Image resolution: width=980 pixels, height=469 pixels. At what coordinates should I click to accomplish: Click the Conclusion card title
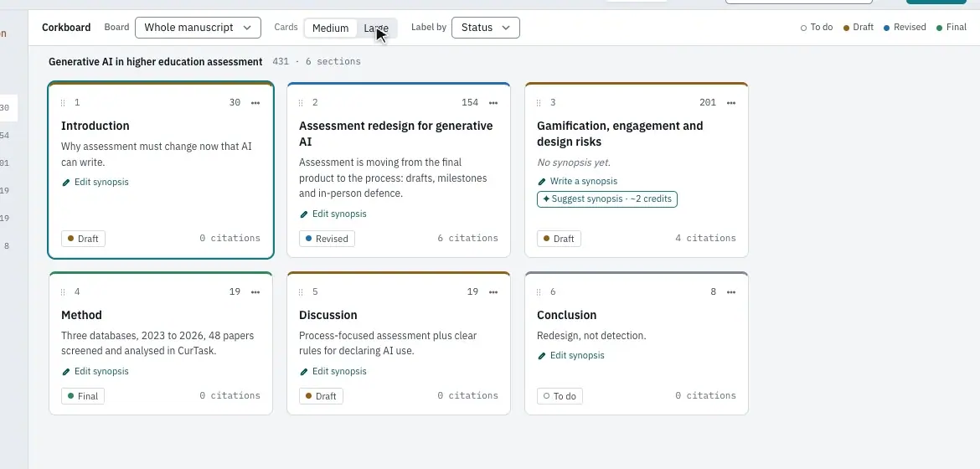tap(567, 315)
